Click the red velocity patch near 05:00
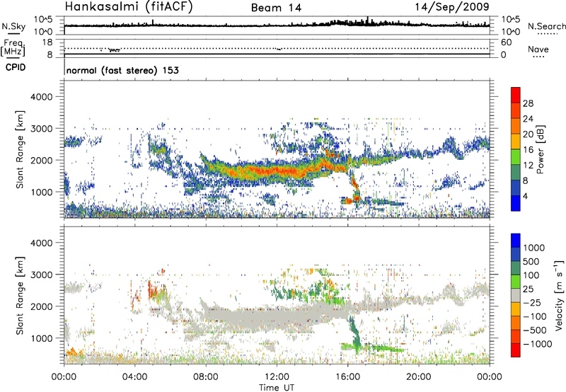 (152, 289)
